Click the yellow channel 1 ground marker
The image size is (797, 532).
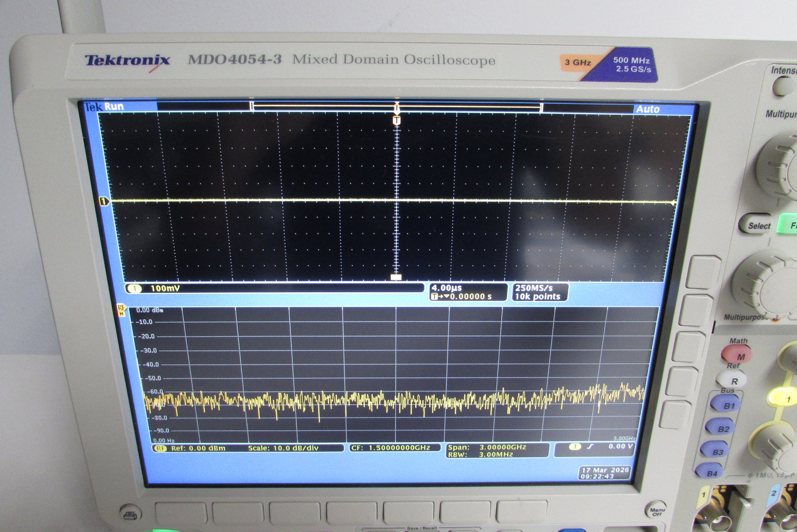(104, 201)
